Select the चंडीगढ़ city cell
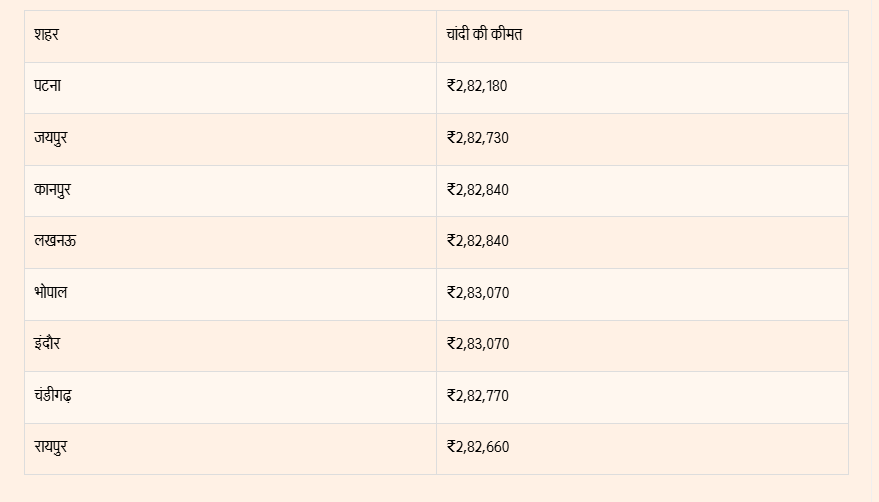 53,396
